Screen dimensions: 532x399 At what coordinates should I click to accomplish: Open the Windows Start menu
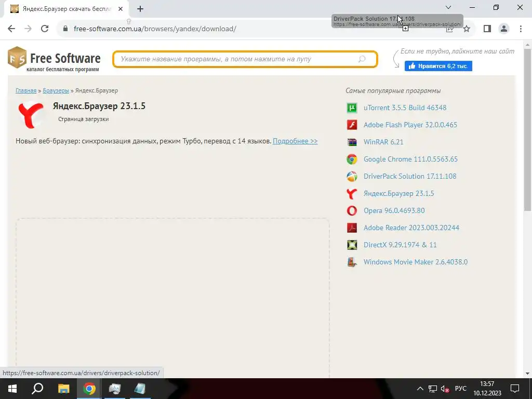(12, 389)
